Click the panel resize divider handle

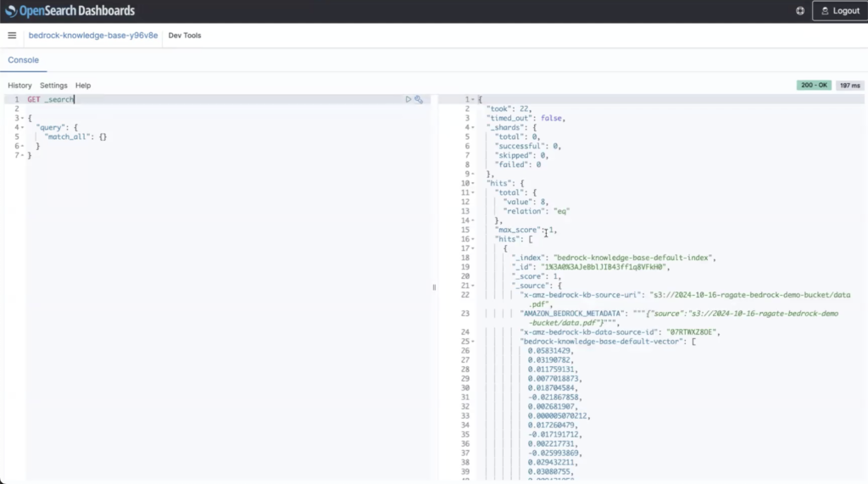click(x=434, y=287)
